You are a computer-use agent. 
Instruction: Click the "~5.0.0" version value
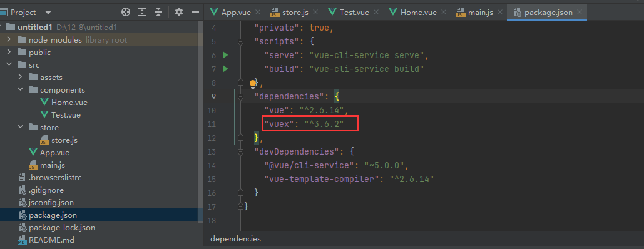tap(384, 166)
